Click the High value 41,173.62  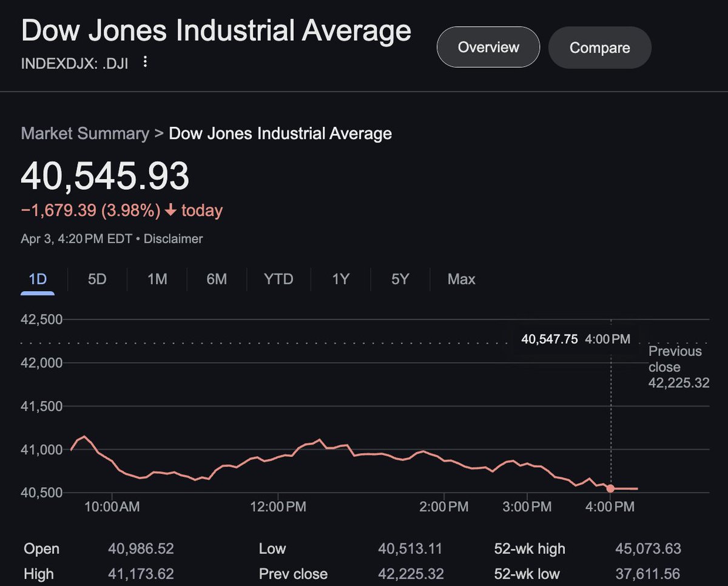click(141, 574)
